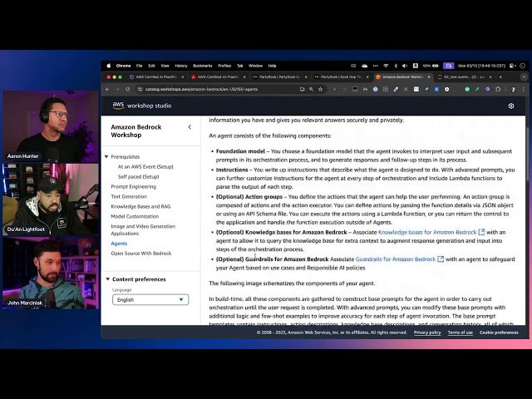This screenshot has height=399, width=532.
Task: Click the purple screen sharing menu bar icon
Action: [448, 66]
